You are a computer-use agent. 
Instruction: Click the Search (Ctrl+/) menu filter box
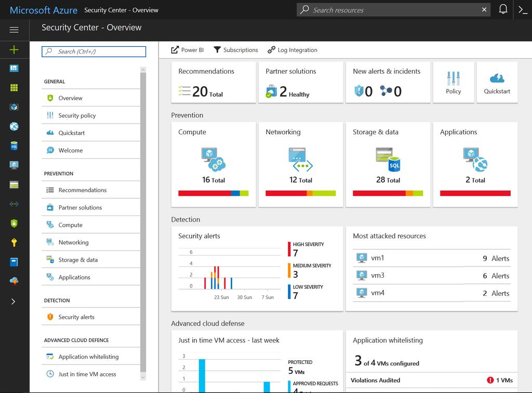tap(94, 51)
